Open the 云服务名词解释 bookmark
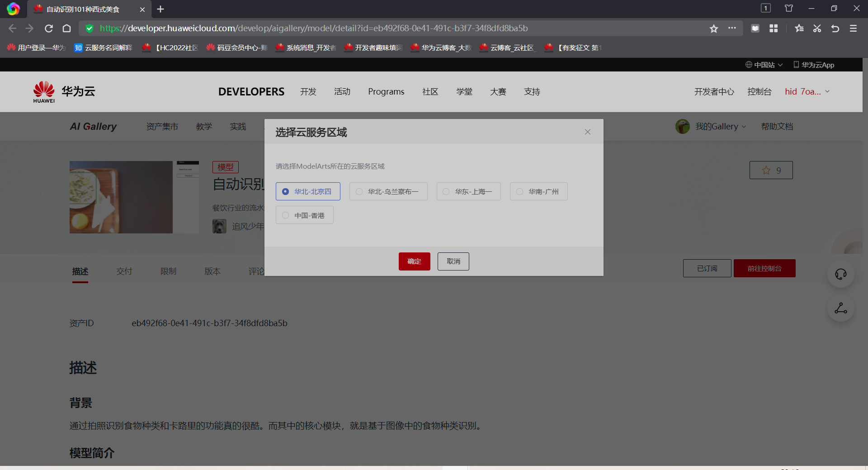Screen dimensions: 868x470 point(104,47)
